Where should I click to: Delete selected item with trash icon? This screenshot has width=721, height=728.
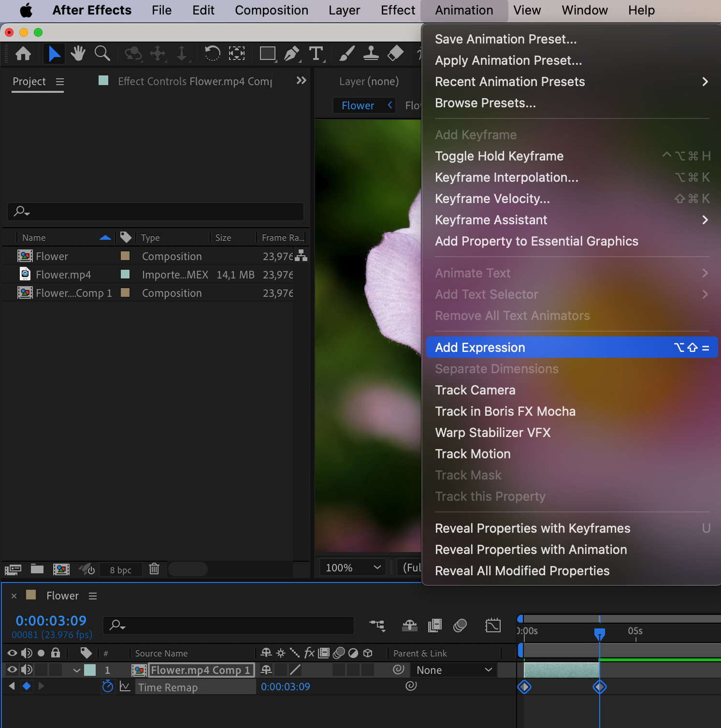pos(154,569)
